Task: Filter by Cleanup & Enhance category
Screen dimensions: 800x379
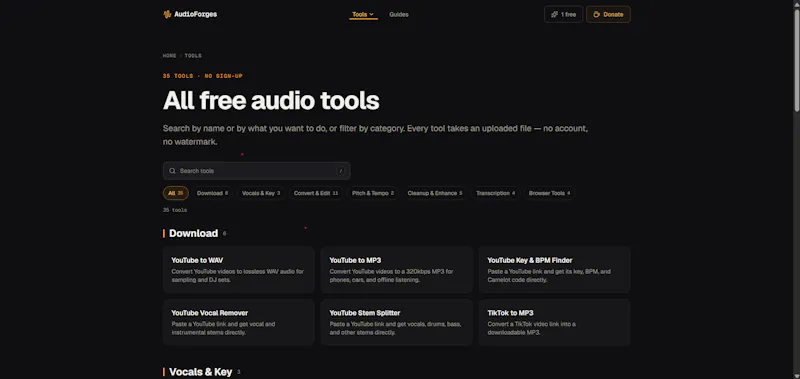Action: 435,193
